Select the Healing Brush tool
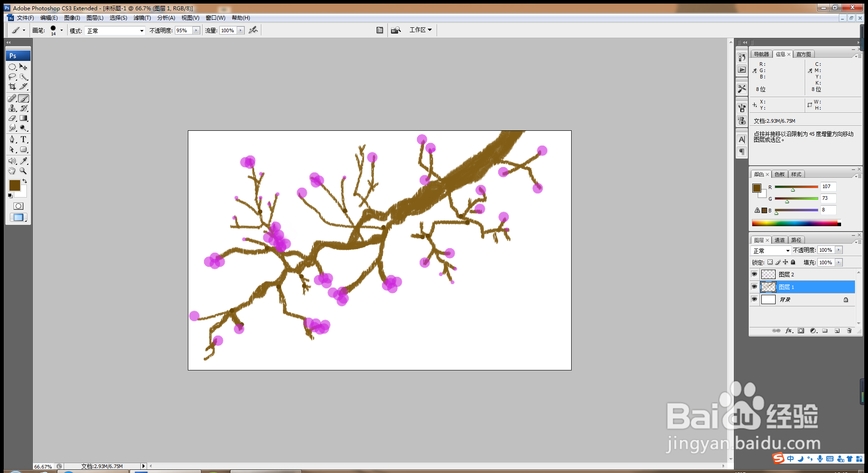Image resolution: width=868 pixels, height=473 pixels. [12, 98]
